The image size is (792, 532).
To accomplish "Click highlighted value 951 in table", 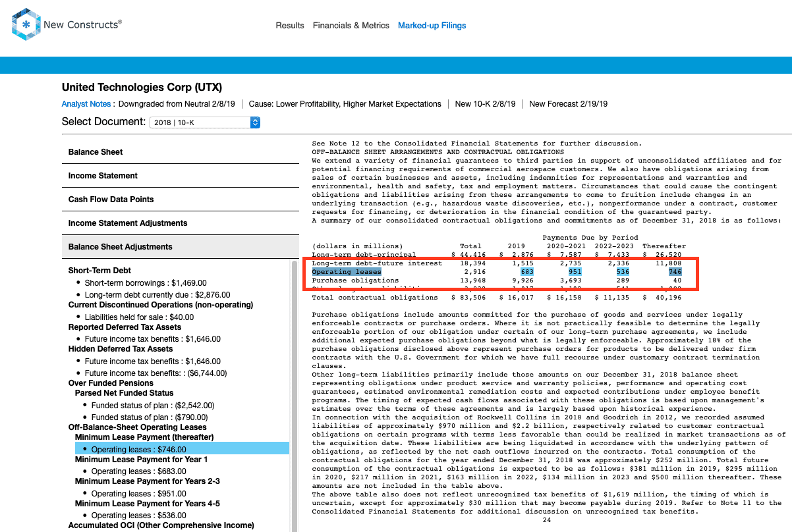I will coord(574,271).
